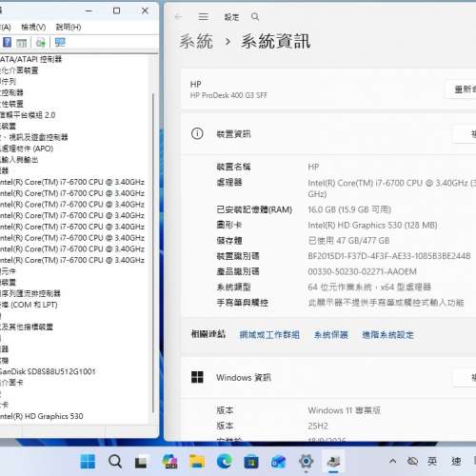The image size is (476, 476).
Task: Click the processor value in Settings device info
Action: (391, 188)
